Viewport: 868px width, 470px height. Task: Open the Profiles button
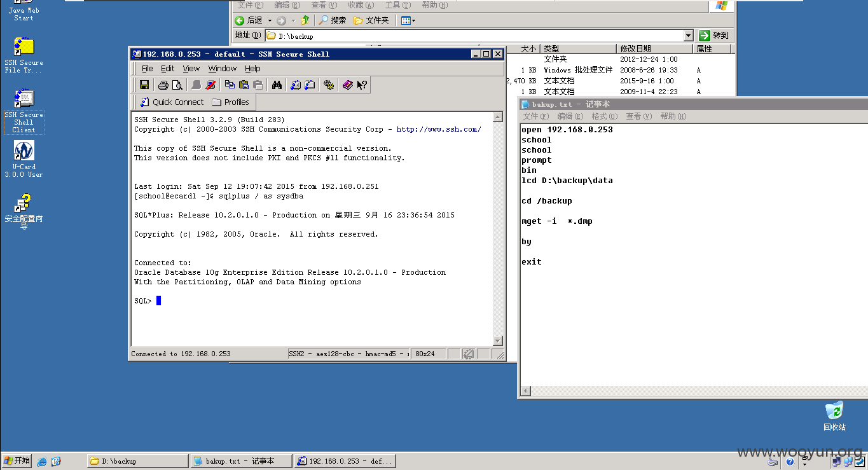231,102
